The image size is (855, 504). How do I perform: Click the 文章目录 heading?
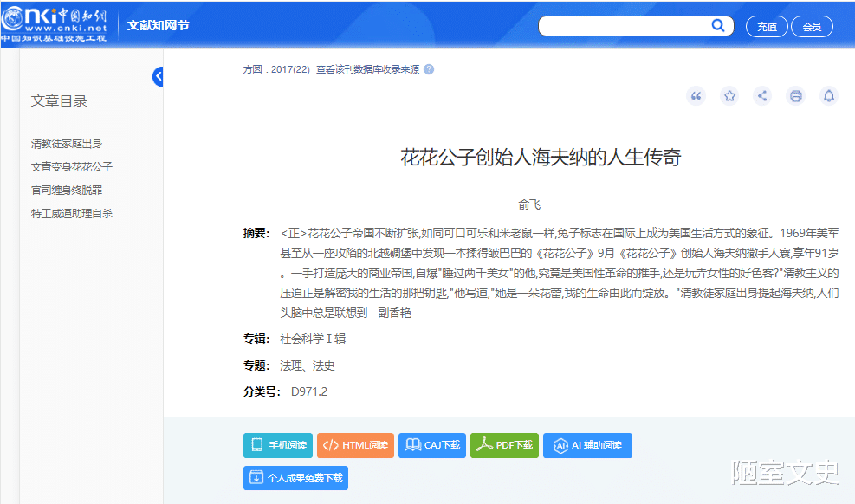pos(59,100)
